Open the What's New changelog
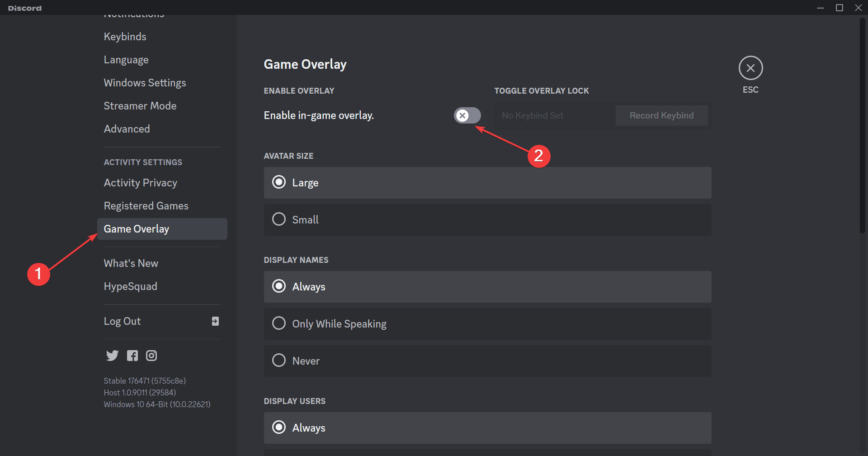 [162, 263]
